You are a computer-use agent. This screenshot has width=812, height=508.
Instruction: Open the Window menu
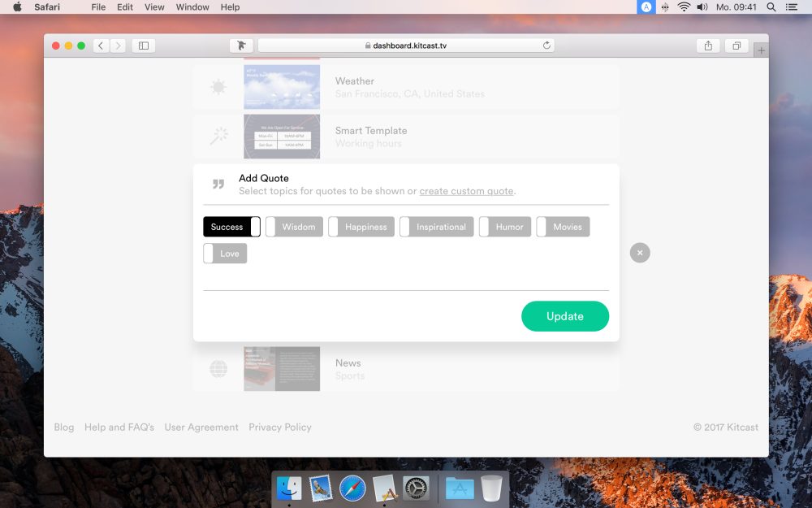click(192, 7)
